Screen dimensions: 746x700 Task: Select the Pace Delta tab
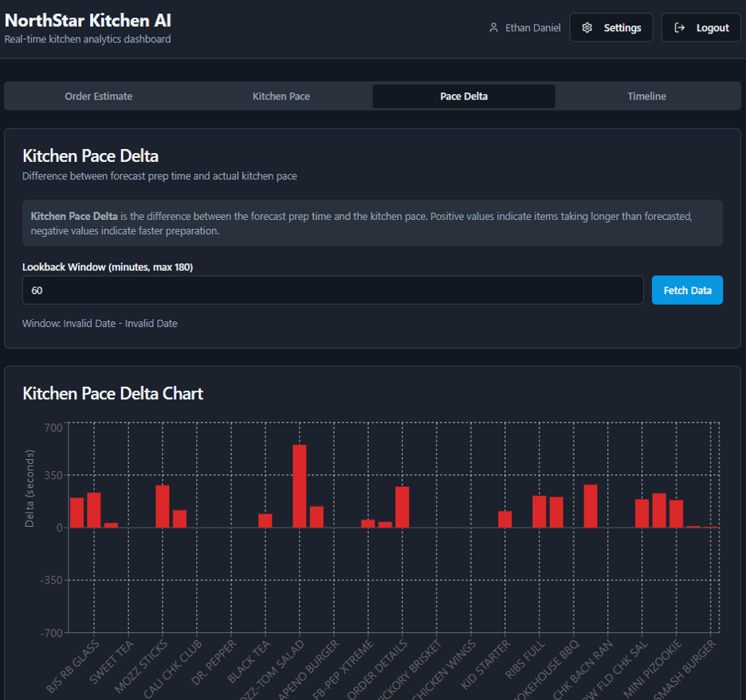click(464, 96)
